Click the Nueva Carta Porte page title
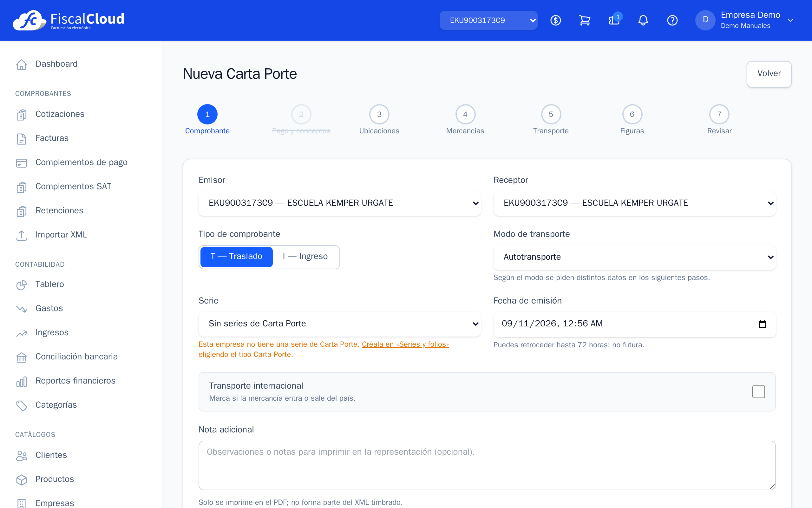Image resolution: width=812 pixels, height=508 pixels. 239,74
